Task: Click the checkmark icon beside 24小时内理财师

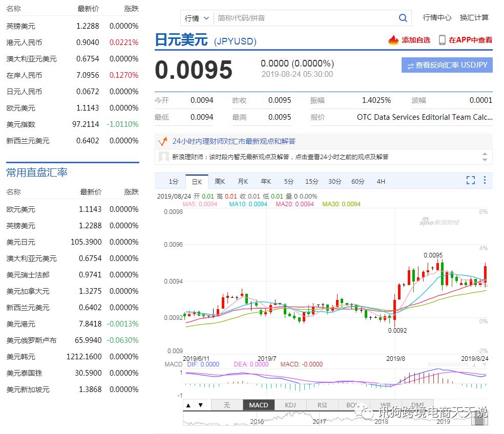Action: [x=163, y=141]
